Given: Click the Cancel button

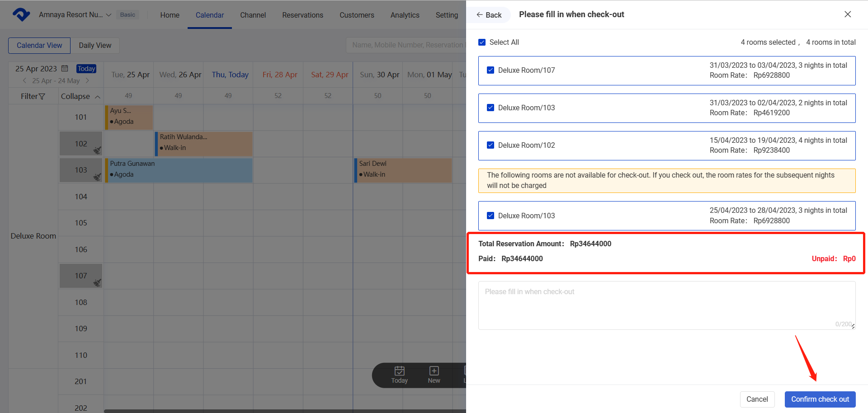Looking at the screenshot, I should (x=757, y=399).
